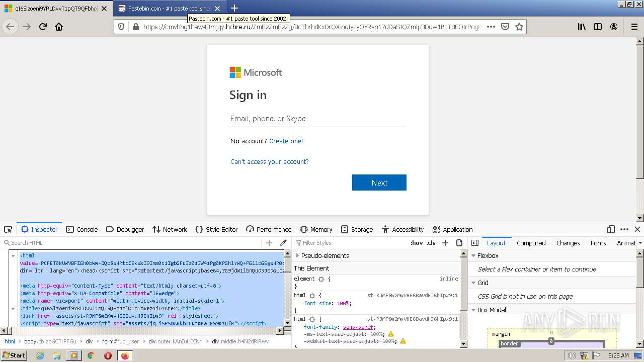644x362 pixels.
Task: Open the Performance tab
Action: coord(269,229)
